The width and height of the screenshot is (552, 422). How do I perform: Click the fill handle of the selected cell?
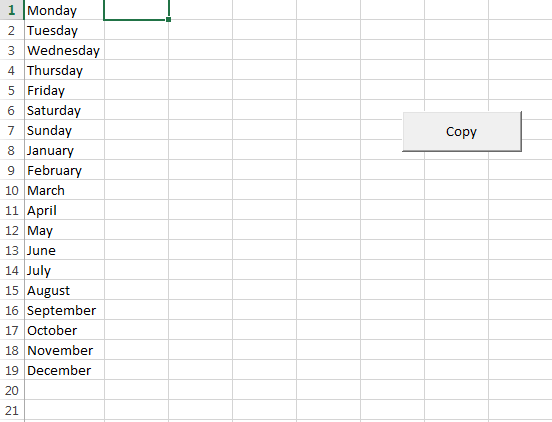[168, 20]
